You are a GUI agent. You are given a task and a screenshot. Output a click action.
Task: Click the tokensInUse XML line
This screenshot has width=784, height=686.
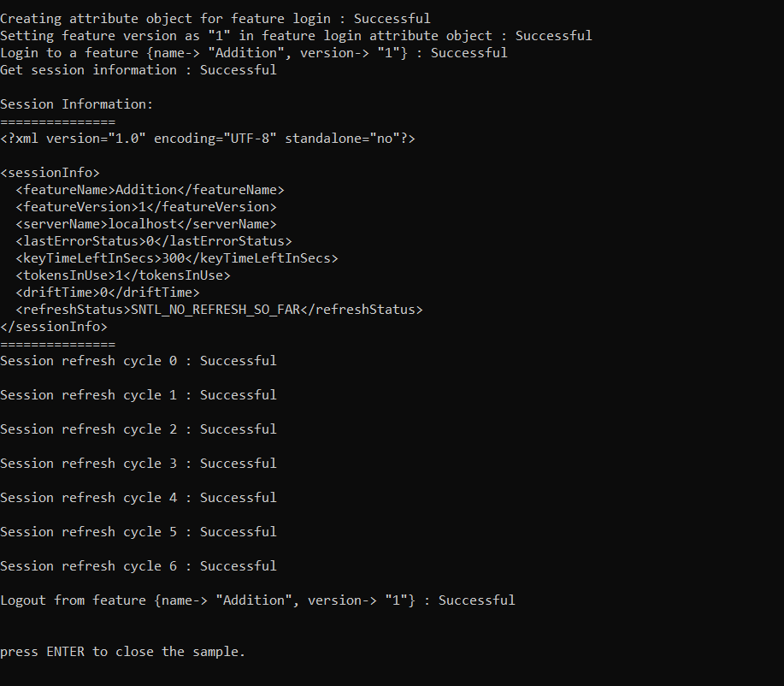[122, 275]
